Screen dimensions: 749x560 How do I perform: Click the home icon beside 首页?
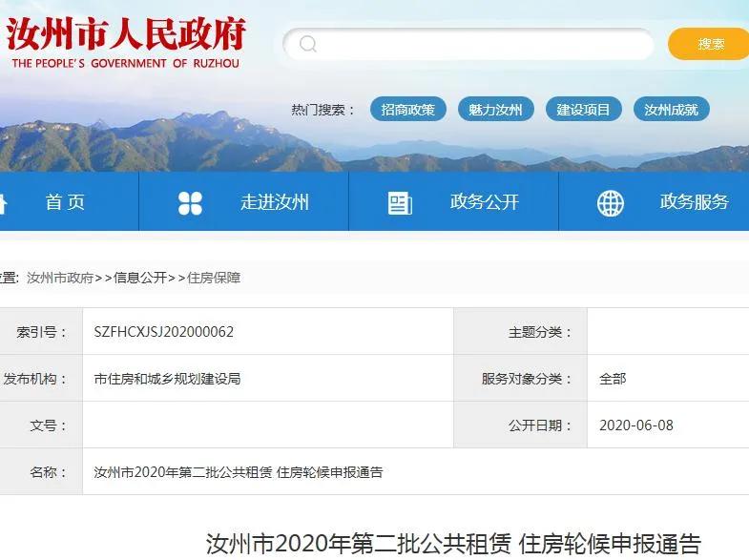pyautogui.click(x=3, y=204)
